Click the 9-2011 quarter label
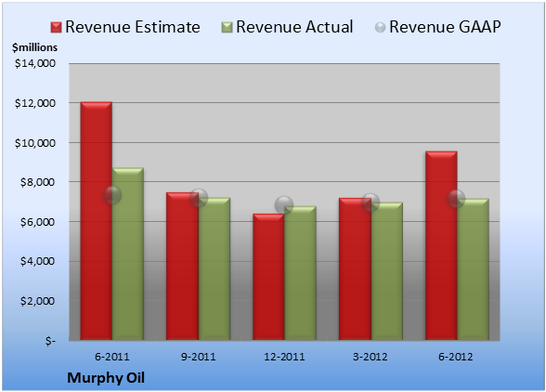Viewport: 546px width, 392px height. 199,357
